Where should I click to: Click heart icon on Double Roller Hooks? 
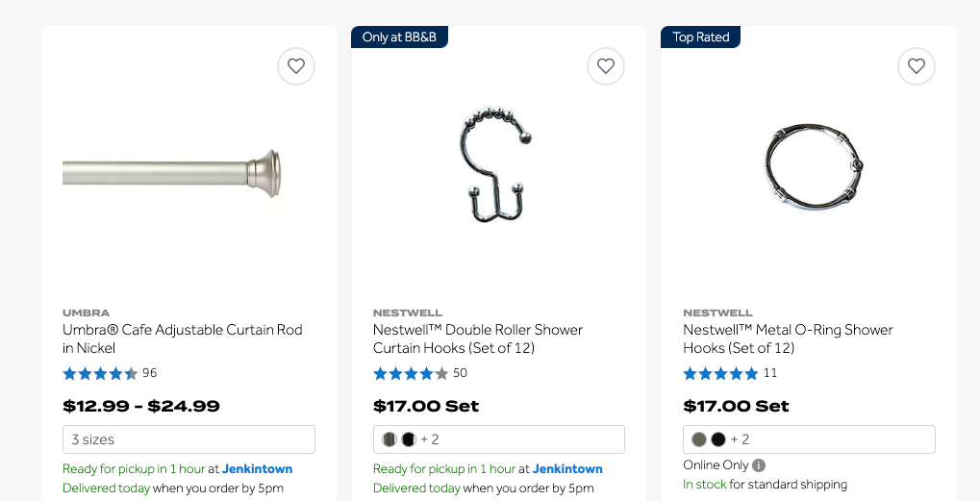(x=606, y=66)
